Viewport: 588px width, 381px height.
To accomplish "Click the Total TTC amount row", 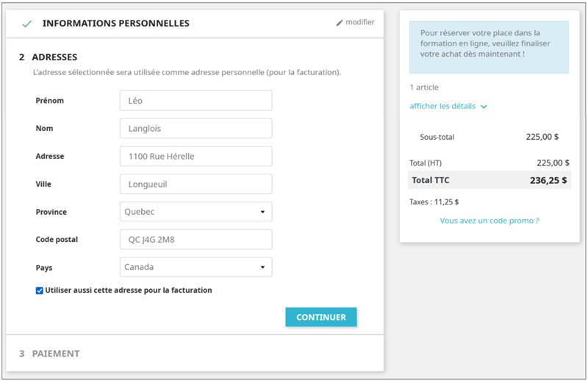I will [x=489, y=180].
